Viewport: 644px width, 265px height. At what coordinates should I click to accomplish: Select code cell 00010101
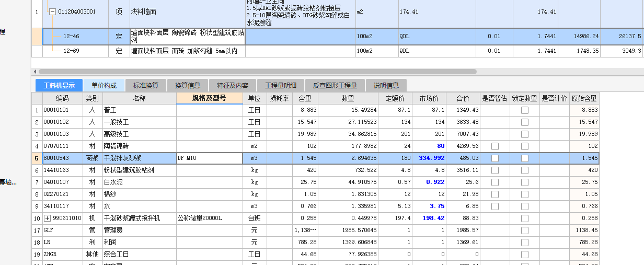pyautogui.click(x=63, y=110)
